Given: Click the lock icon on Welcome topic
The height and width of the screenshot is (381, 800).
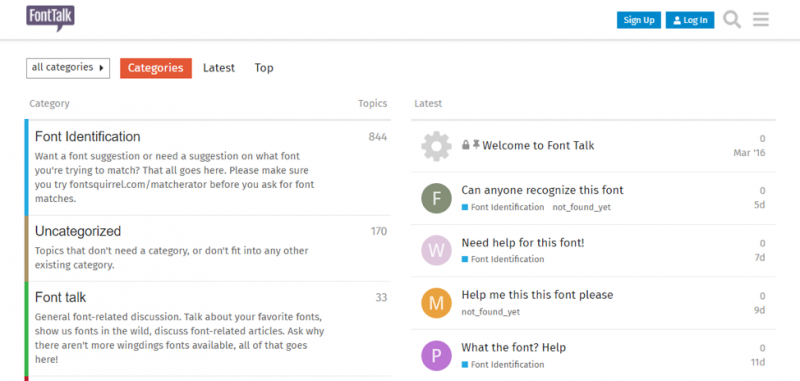Looking at the screenshot, I should pos(465,145).
